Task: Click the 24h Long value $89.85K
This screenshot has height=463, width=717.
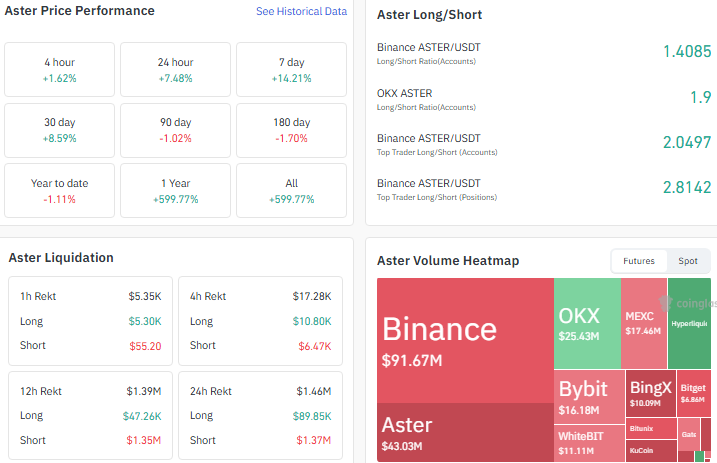Action: point(312,416)
